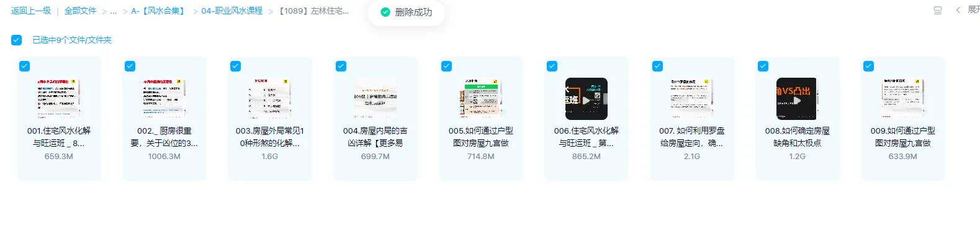Click file size 1.2G
Screen dimensions: 980x248
point(798,157)
